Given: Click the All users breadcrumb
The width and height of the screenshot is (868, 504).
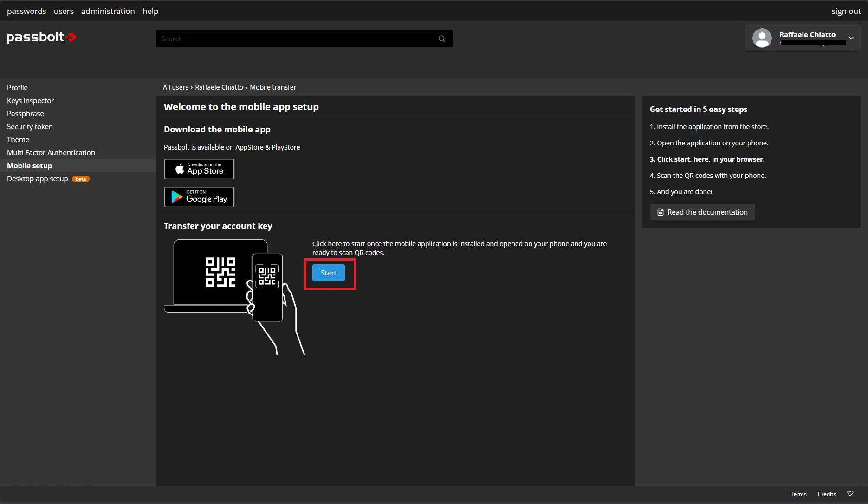Looking at the screenshot, I should point(175,87).
